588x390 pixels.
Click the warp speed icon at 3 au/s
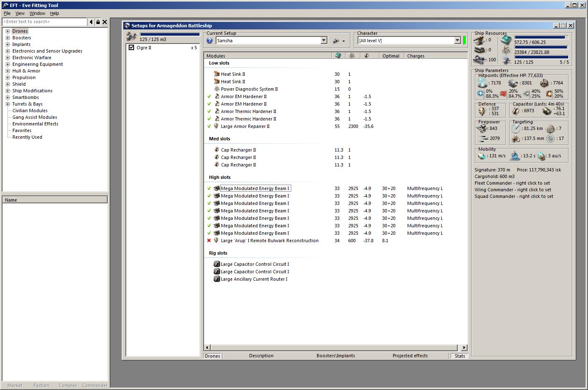coord(542,156)
